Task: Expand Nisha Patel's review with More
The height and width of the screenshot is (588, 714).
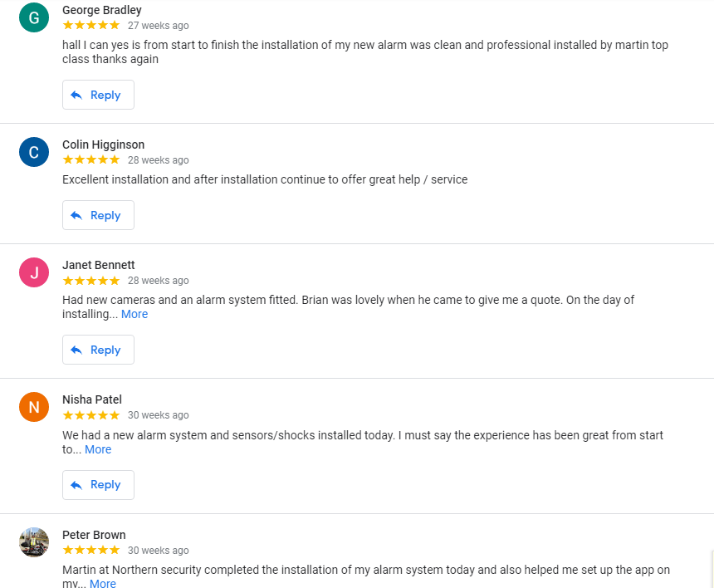Action: click(x=98, y=449)
